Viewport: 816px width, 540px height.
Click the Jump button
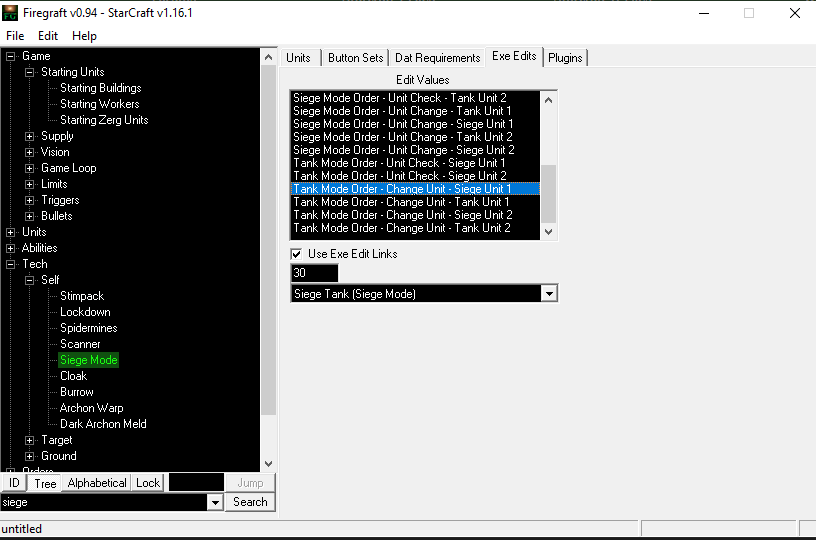(x=250, y=483)
